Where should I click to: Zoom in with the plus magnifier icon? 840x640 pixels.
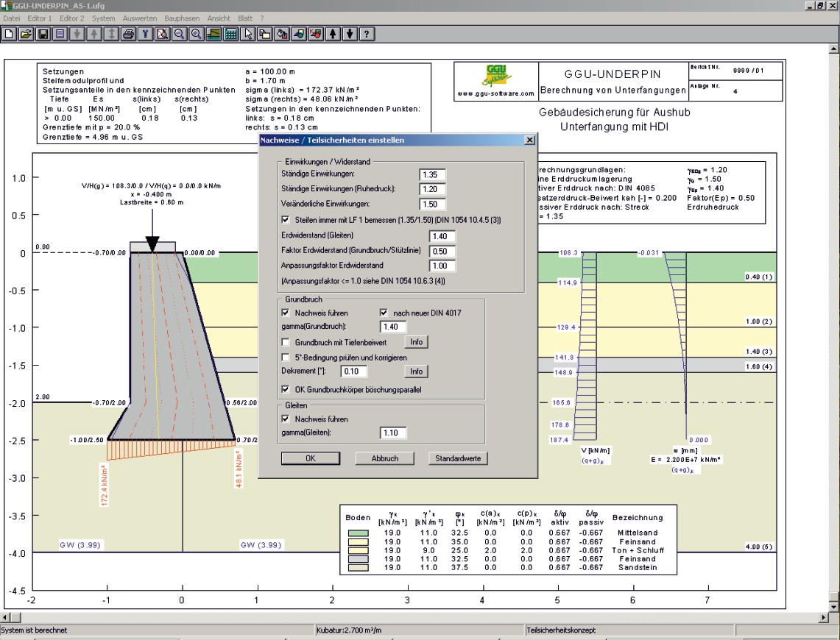(x=197, y=35)
